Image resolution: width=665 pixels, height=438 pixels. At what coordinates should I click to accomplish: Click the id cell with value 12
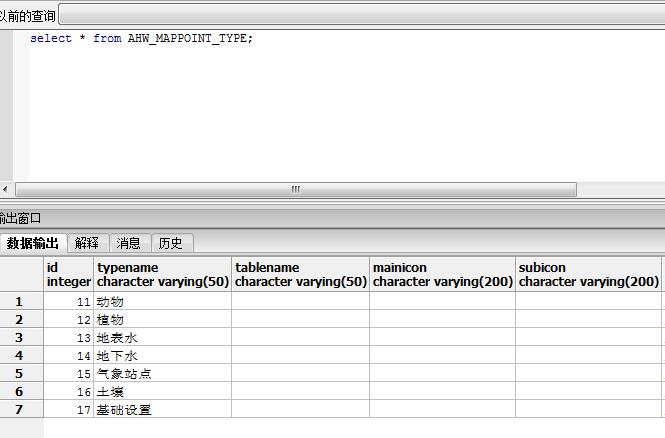point(68,319)
